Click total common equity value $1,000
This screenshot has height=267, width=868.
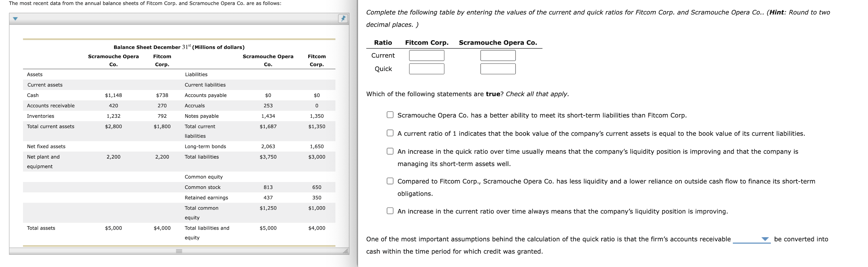[x=317, y=208]
